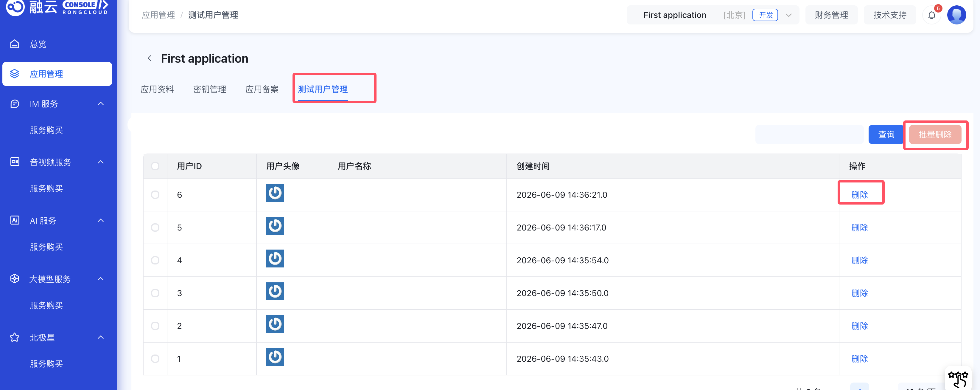Switch to the 密钥管理 tab

coord(210,89)
